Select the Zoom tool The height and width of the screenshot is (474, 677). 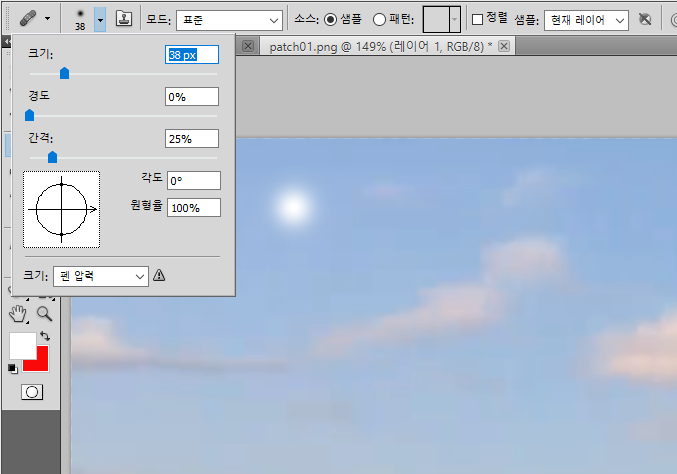tap(44, 314)
